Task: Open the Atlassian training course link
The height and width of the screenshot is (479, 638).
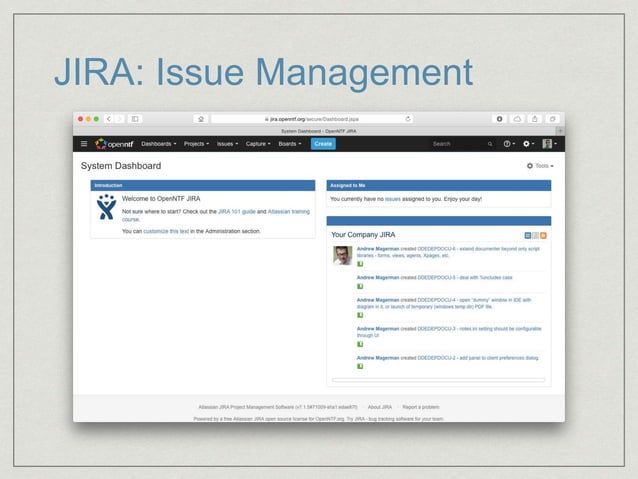Action: 288,212
